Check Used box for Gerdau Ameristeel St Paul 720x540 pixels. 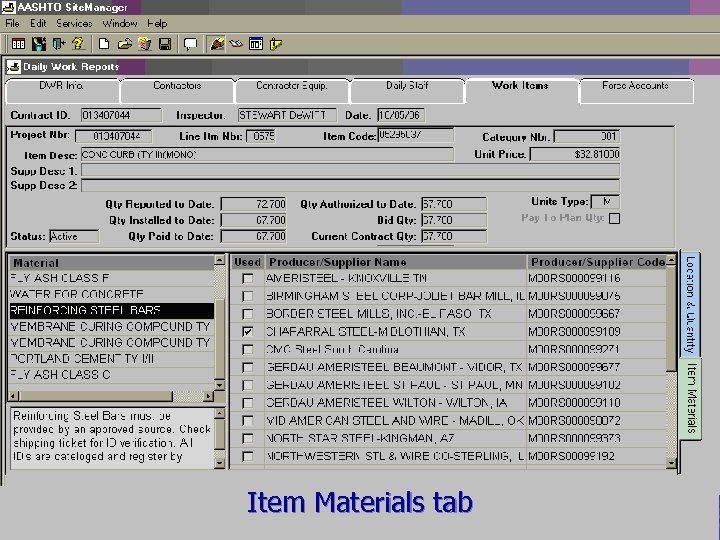(248, 385)
